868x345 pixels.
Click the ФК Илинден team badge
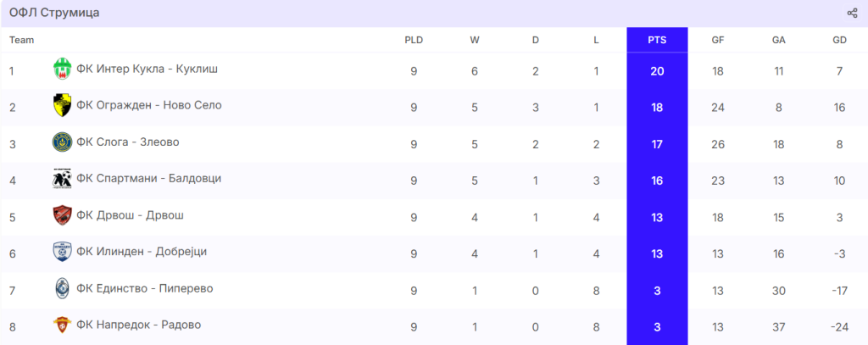[62, 252]
